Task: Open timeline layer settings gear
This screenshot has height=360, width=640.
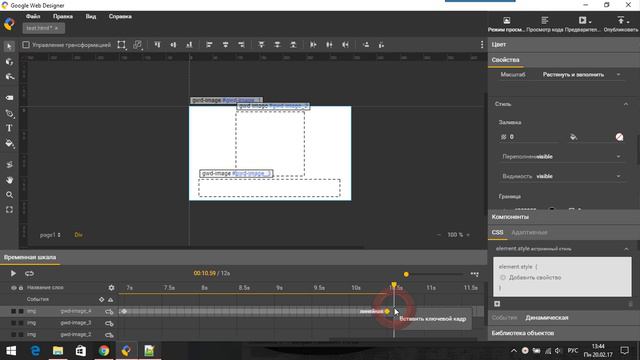Action: click(111, 288)
